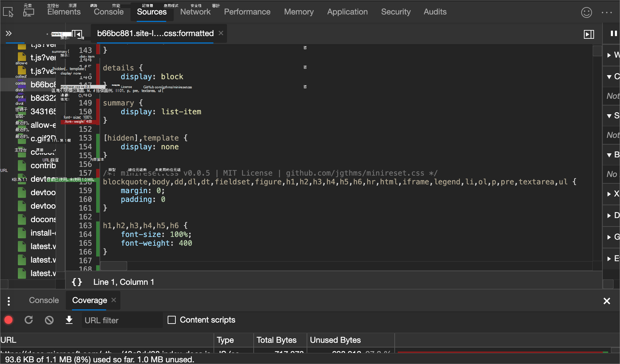Expand more navigator tabs with double chevron

point(9,33)
